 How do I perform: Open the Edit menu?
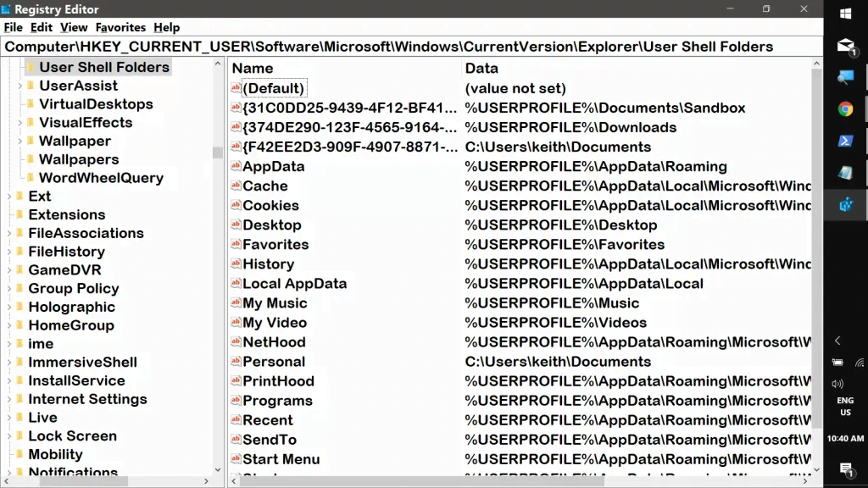42,27
